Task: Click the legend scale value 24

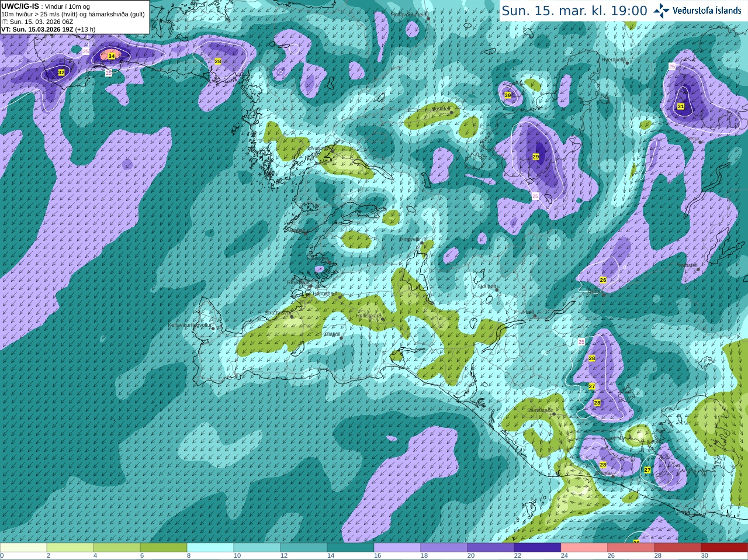Action: tap(565, 556)
